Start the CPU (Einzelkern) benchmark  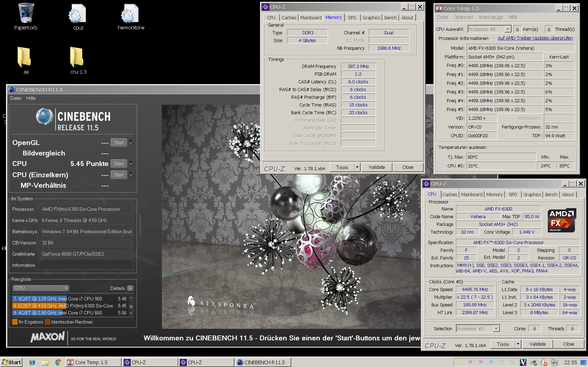(118, 175)
